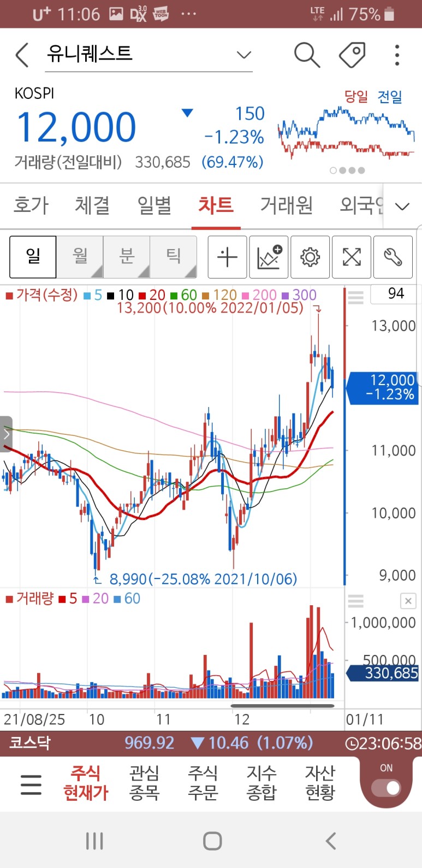The image size is (422, 868).
Task: Open the 월 period dropdown
Action: (80, 257)
